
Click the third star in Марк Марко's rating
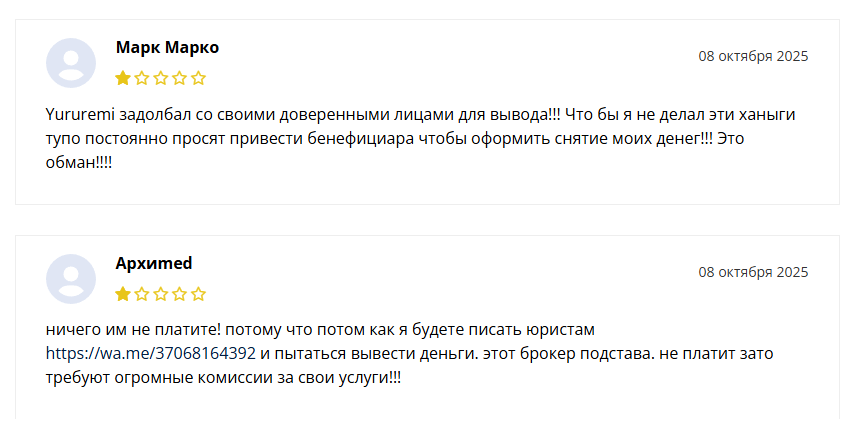[161, 78]
